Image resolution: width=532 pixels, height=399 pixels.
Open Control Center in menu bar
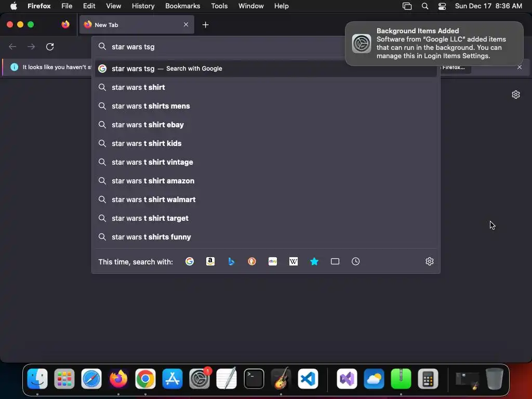click(x=442, y=6)
